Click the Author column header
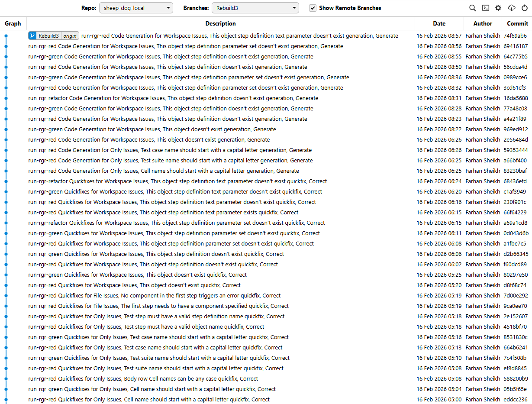 [x=483, y=23]
